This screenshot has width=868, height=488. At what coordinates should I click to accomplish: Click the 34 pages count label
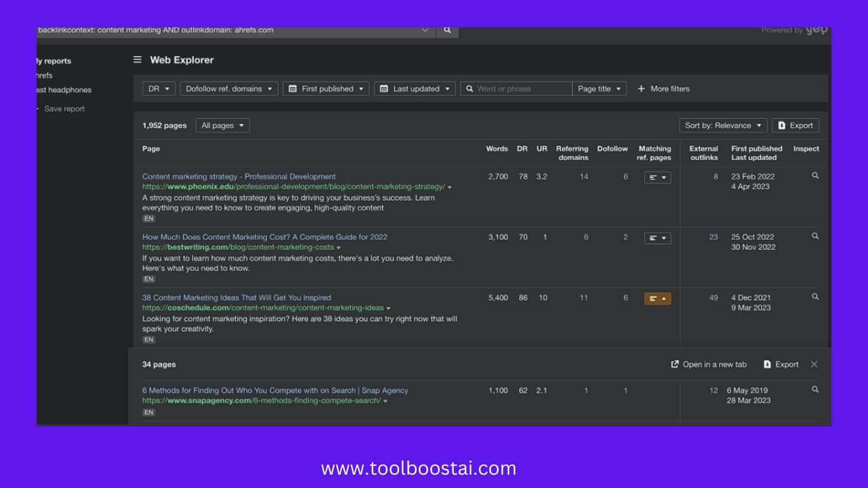[x=159, y=365]
